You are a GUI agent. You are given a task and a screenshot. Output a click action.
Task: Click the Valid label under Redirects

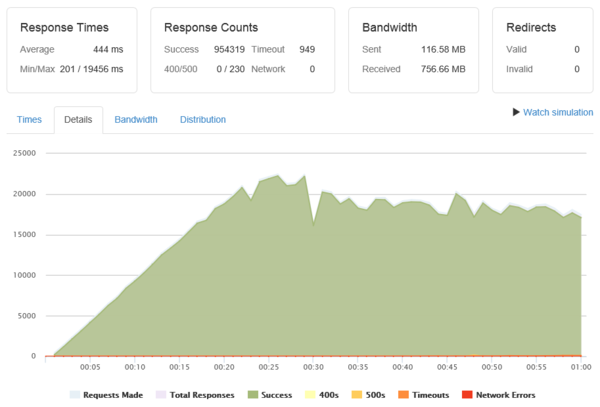(516, 49)
